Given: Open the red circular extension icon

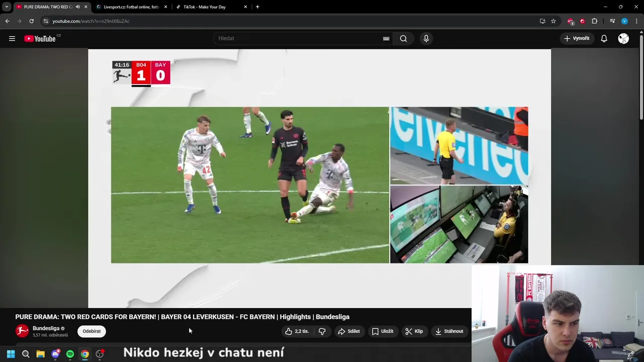Looking at the screenshot, I should pos(582,21).
